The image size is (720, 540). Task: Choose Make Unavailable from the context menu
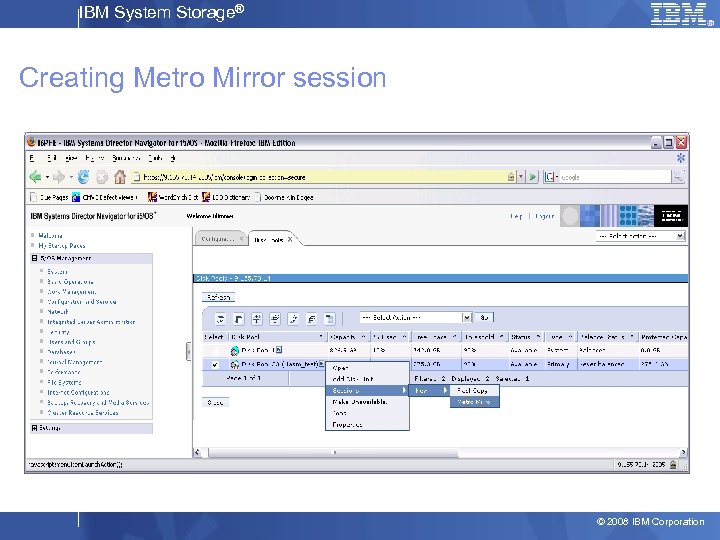(367, 402)
